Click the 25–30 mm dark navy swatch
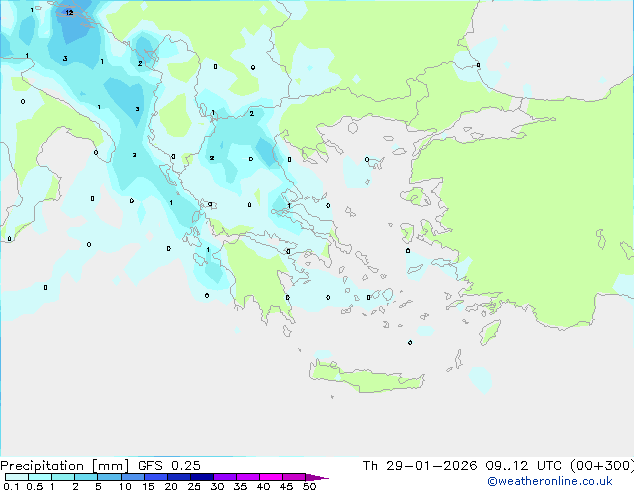 point(202,477)
